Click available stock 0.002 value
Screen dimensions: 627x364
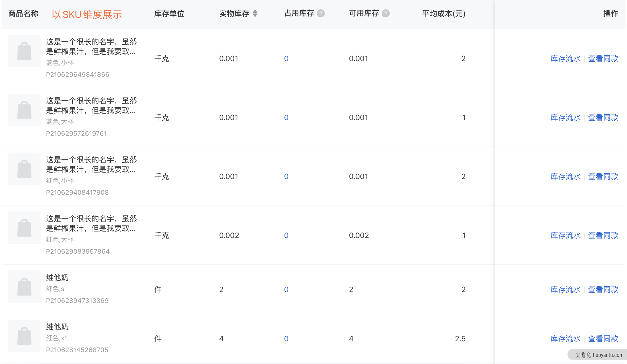tap(359, 235)
